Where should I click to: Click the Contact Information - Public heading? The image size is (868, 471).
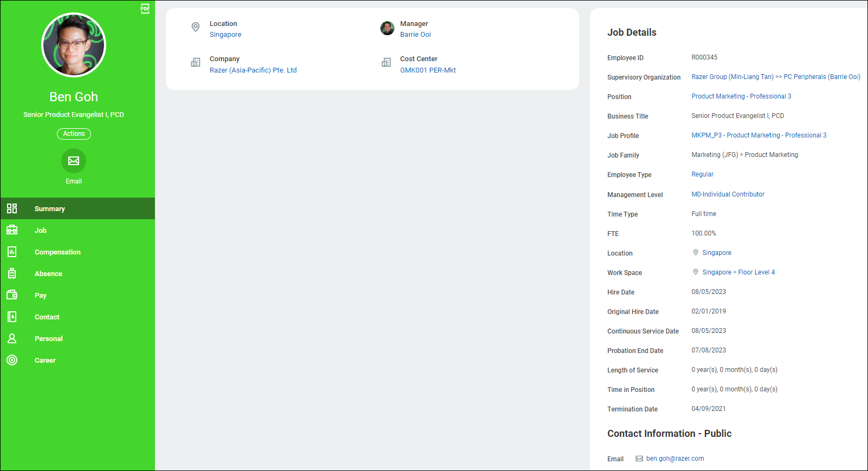pos(669,434)
